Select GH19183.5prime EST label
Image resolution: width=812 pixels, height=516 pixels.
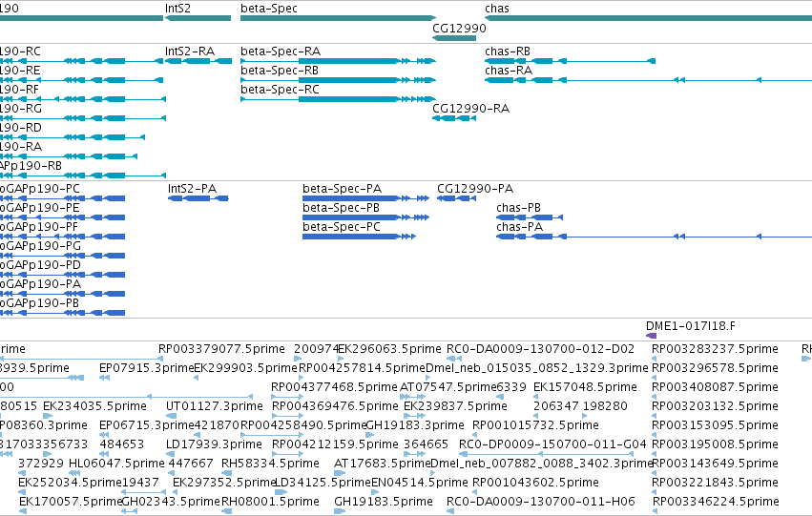pyautogui.click(x=384, y=502)
